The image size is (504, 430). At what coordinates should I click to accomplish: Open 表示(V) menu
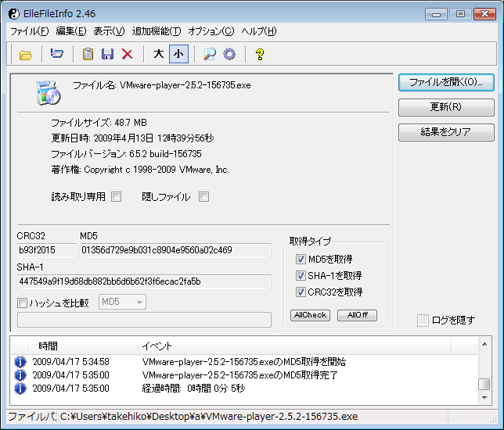[x=109, y=31]
